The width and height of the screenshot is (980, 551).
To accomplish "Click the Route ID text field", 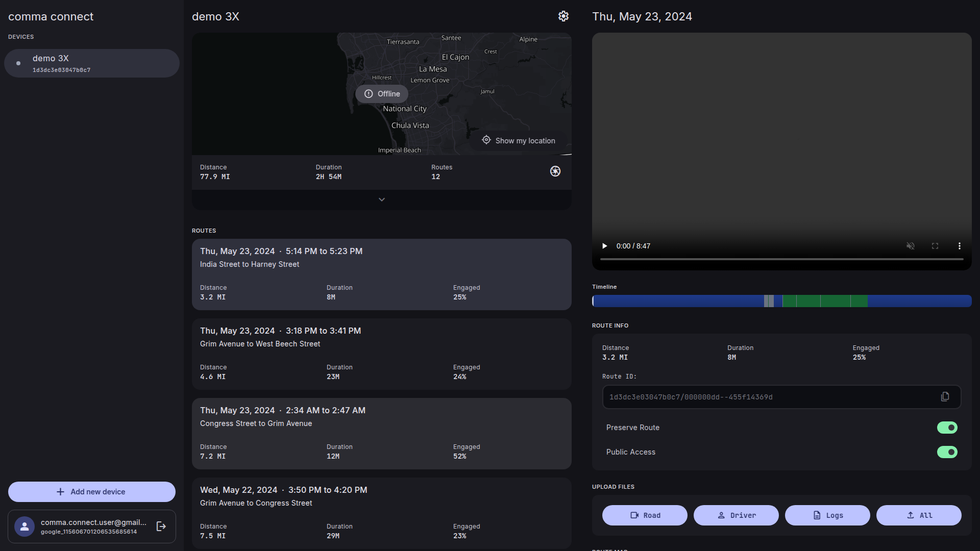I will point(766,397).
